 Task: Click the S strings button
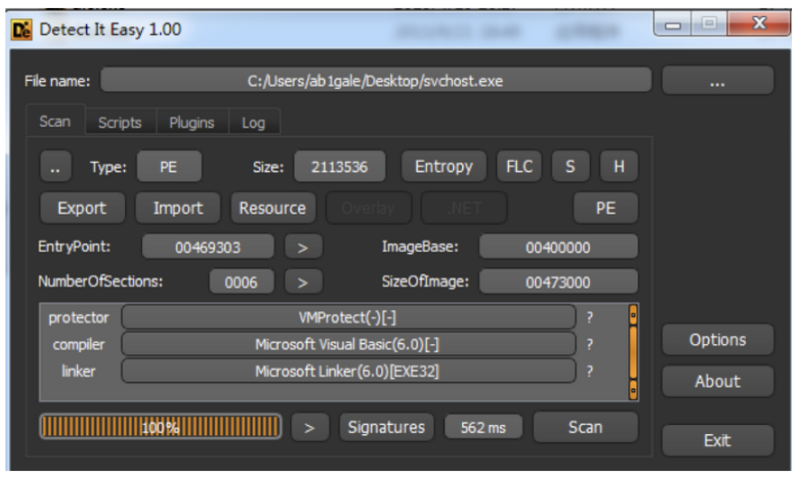pyautogui.click(x=570, y=166)
